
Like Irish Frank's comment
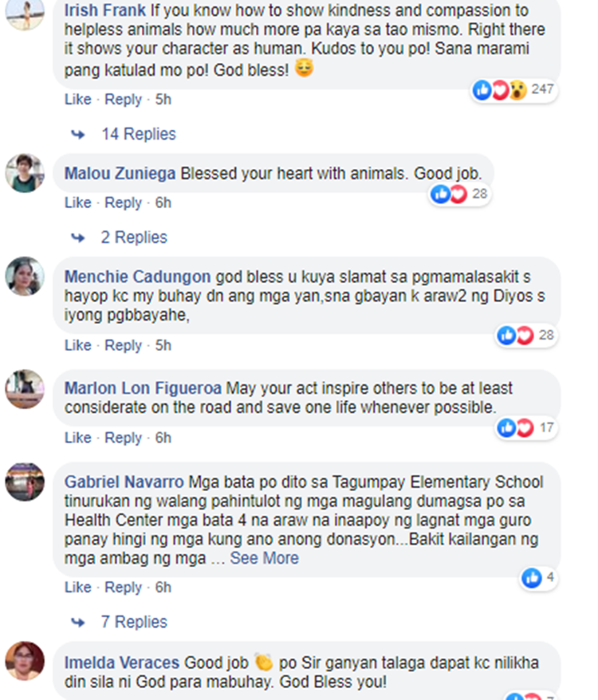click(x=77, y=100)
